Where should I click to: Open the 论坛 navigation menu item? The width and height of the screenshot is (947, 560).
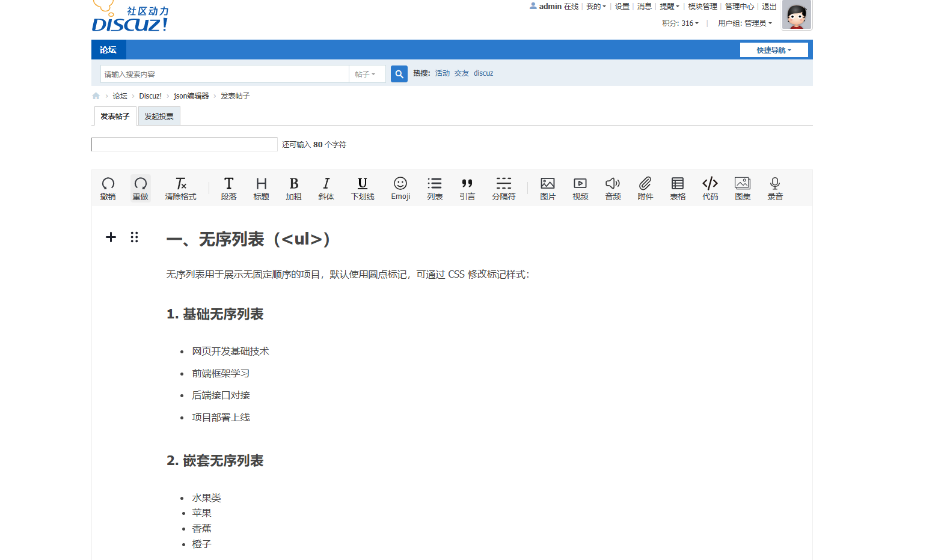(108, 50)
